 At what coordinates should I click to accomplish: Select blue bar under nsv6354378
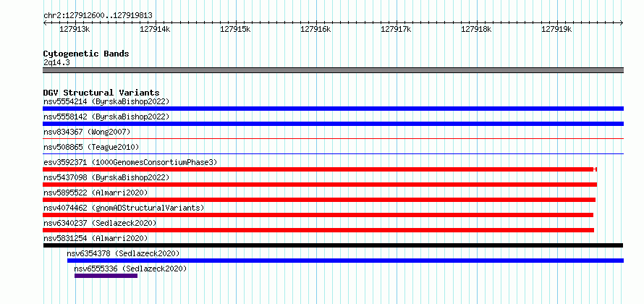[x=345, y=261]
